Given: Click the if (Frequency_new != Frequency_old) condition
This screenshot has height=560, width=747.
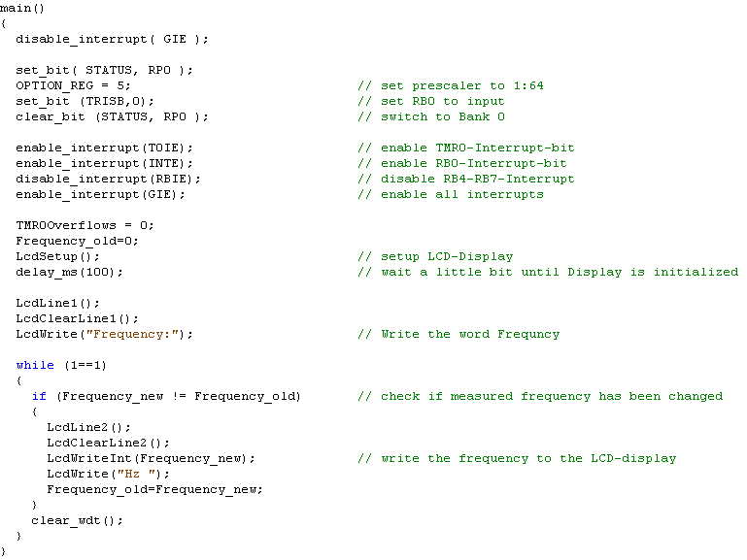Looking at the screenshot, I should pyautogui.click(x=166, y=396).
